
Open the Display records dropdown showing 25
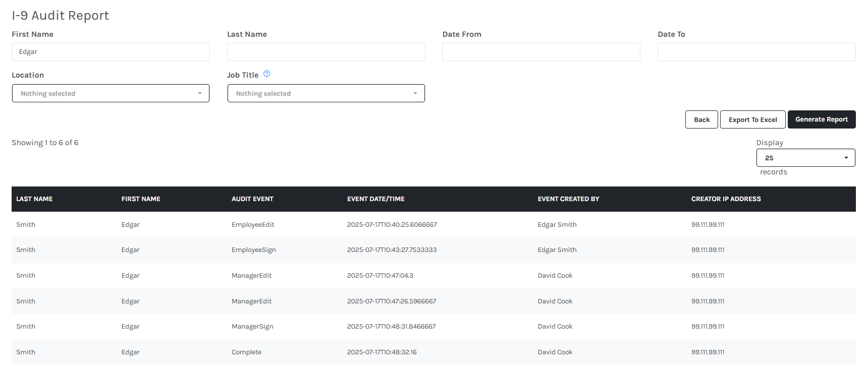coord(805,158)
